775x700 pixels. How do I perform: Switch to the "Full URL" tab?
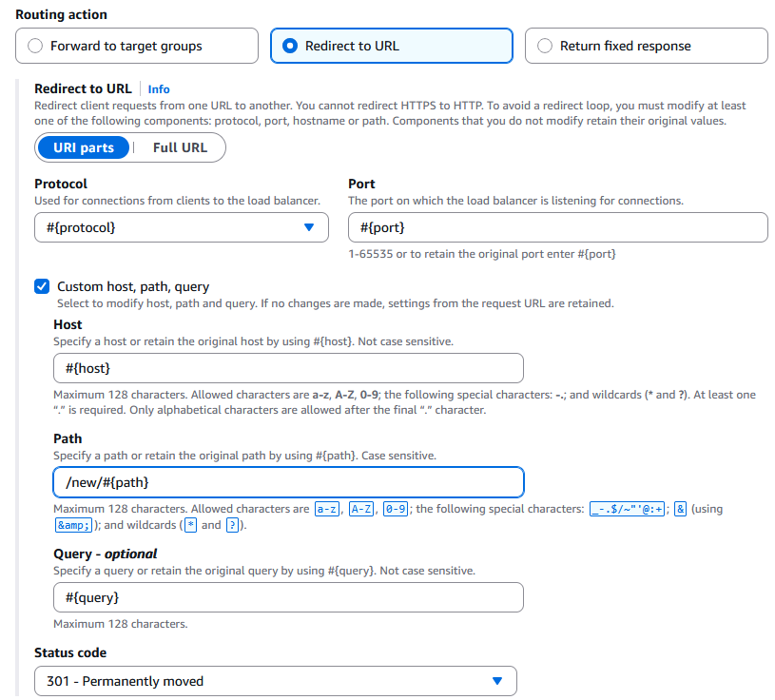pyautogui.click(x=182, y=147)
